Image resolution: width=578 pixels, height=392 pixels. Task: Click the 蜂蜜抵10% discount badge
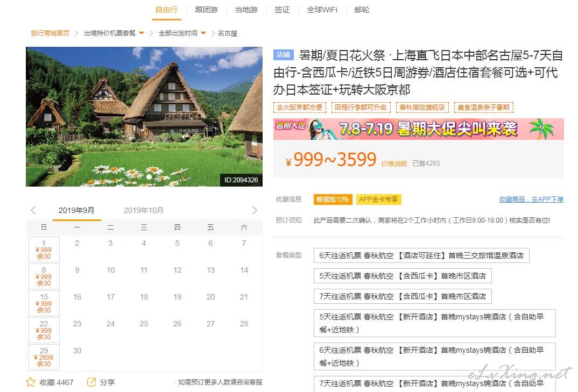[x=333, y=199]
